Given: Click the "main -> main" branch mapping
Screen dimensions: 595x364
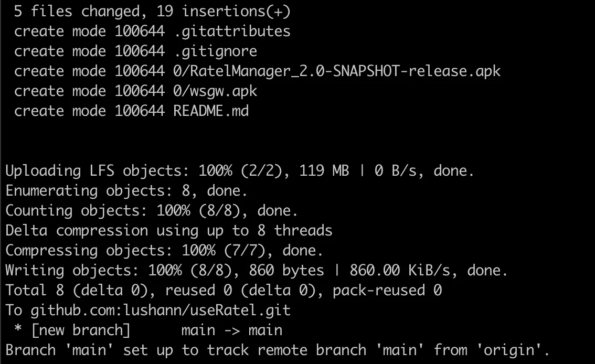Looking at the screenshot, I should pos(232,330).
